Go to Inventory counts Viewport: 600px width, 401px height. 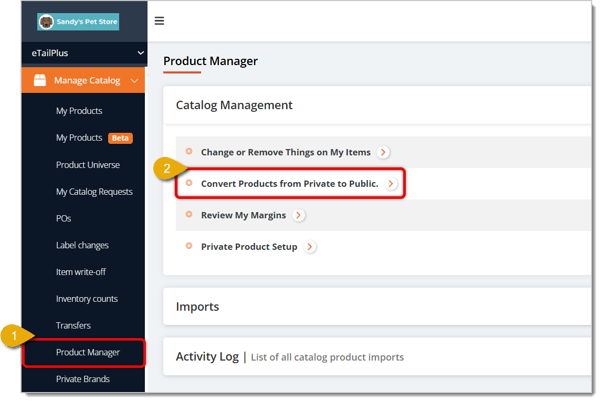click(x=87, y=299)
